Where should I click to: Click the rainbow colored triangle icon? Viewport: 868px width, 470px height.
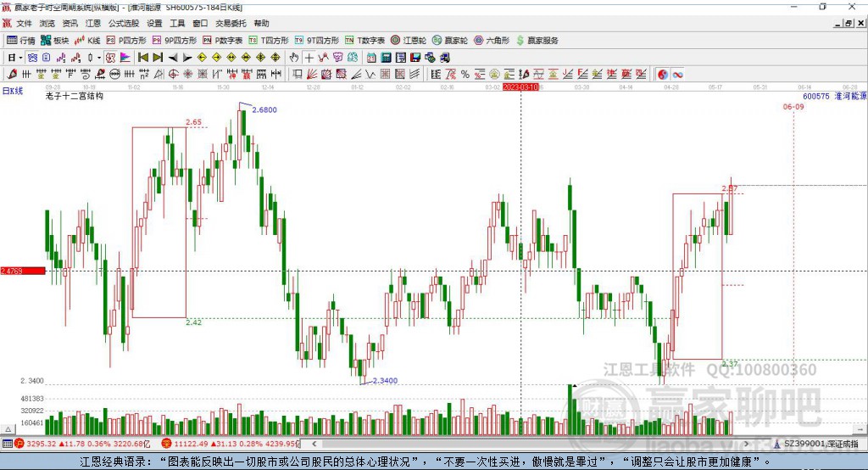click(x=125, y=58)
